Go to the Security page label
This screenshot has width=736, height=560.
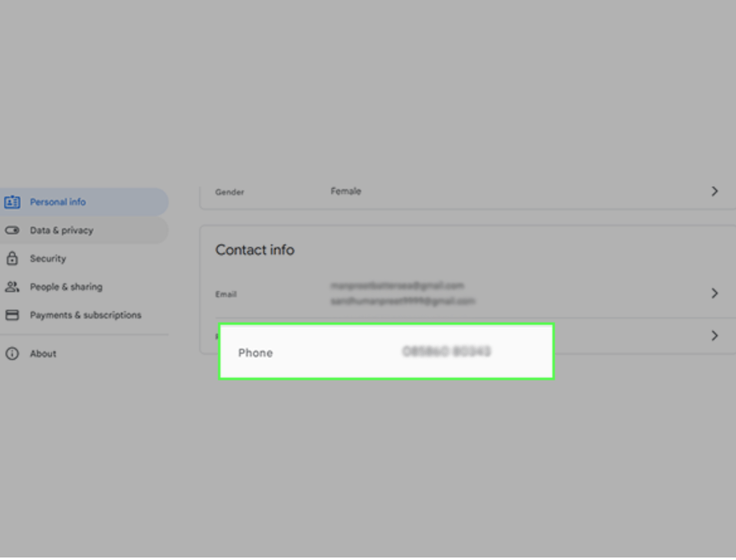(x=48, y=259)
